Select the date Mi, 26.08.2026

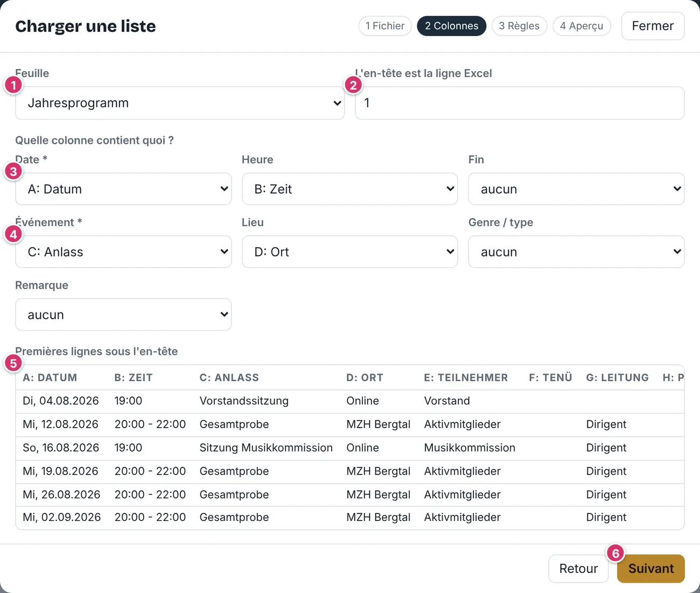(x=61, y=494)
